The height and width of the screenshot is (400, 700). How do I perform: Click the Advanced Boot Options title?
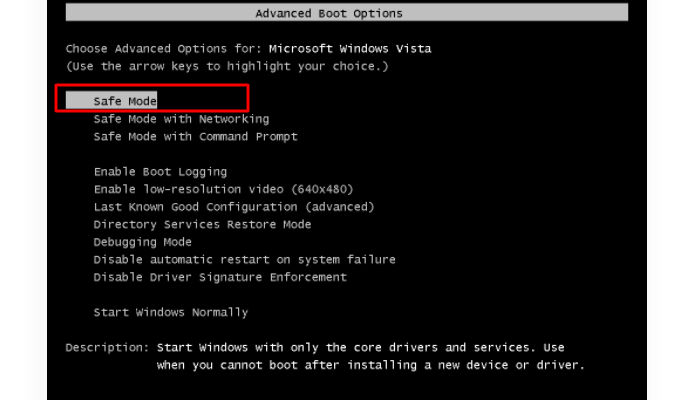tap(329, 14)
